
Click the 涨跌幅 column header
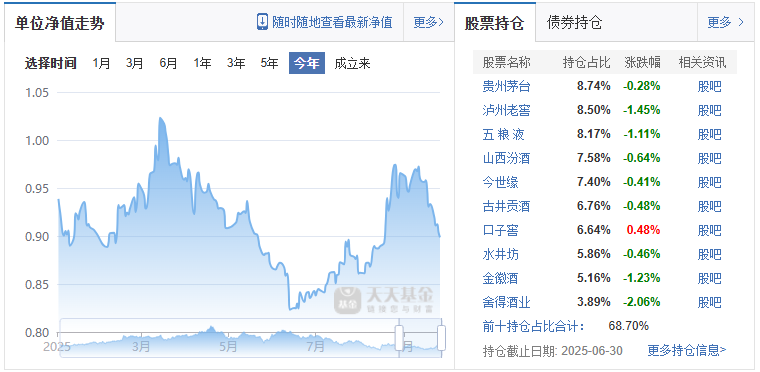click(x=643, y=62)
